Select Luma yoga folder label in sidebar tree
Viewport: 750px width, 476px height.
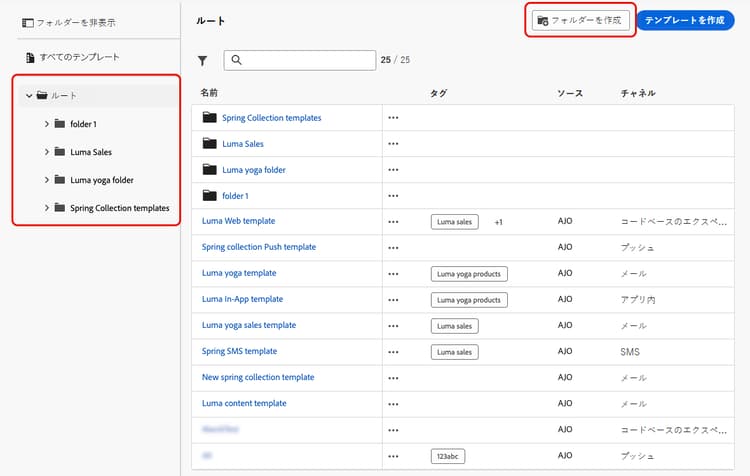pyautogui.click(x=102, y=180)
